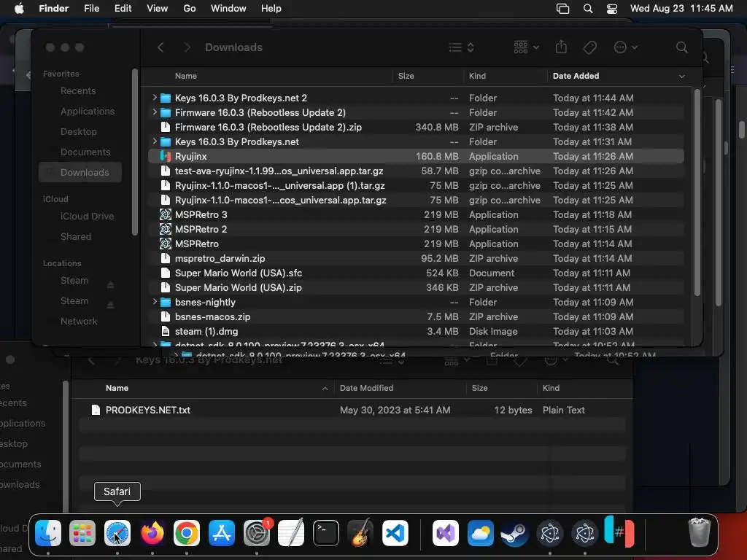Expand Firmware 16.0.3 (Rebootless Update 2) folder
The width and height of the screenshot is (747, 560).
coord(155,112)
